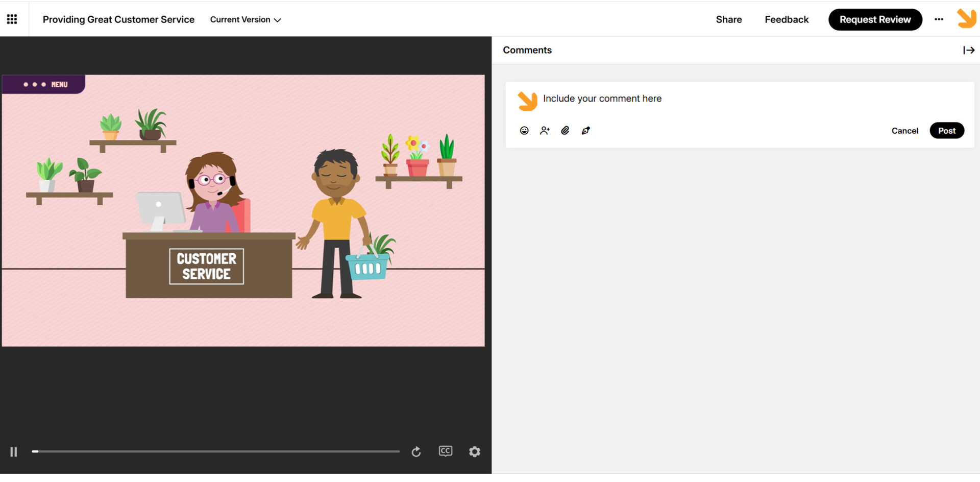Screen dimensions: 980x482
Task: Click Request Review button
Action: pos(875,19)
